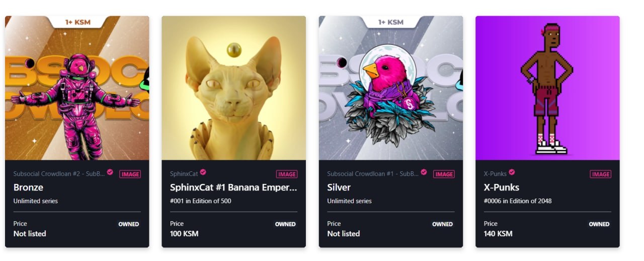Select the Bronze NFT title
This screenshot has height=261, width=644.
[28, 187]
